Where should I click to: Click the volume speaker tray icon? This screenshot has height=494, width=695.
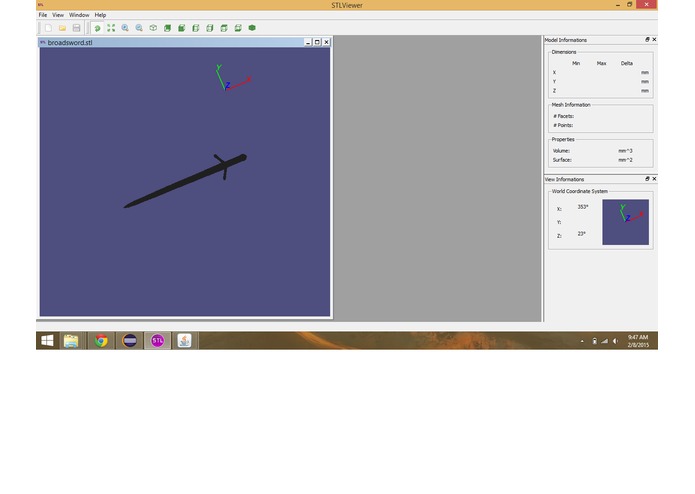pyautogui.click(x=615, y=341)
